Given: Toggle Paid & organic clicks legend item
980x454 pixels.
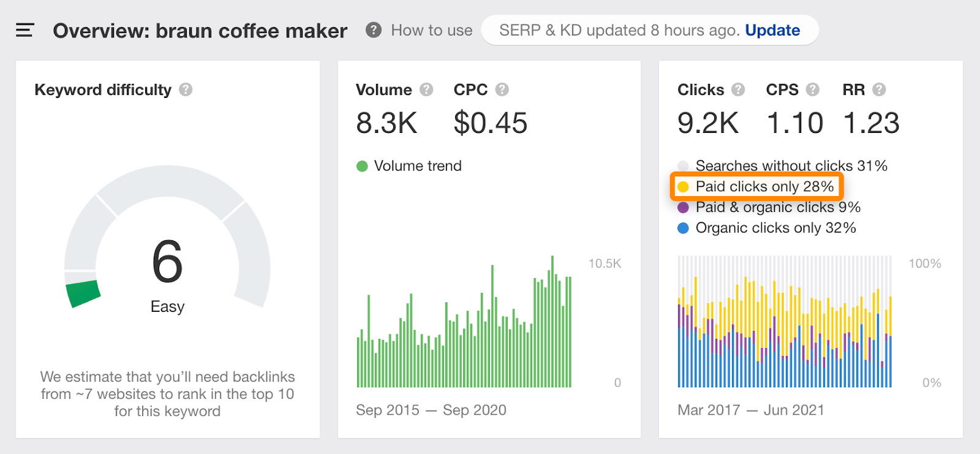Looking at the screenshot, I should coord(777,208).
